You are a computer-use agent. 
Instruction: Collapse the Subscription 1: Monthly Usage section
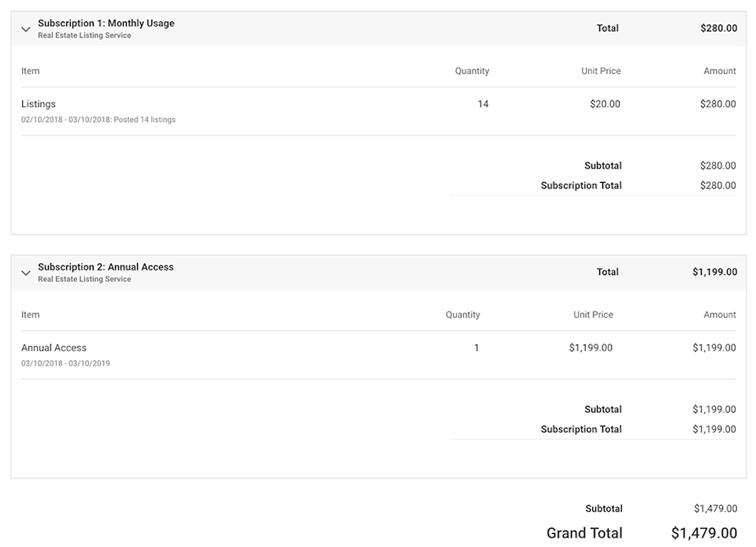[26, 29]
